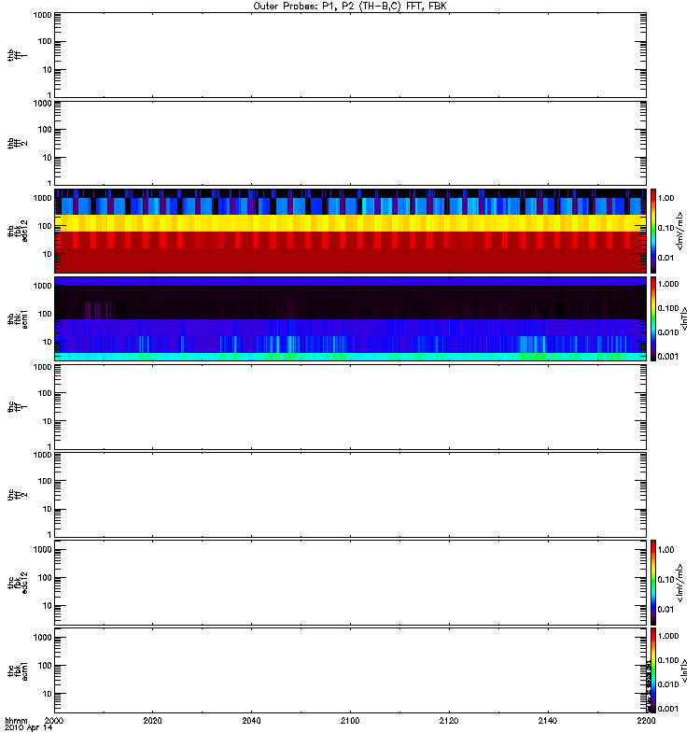This screenshot has width=700, height=747.
Task: Click the '1000' tick label of thb fbk scm1
Action: [43, 286]
